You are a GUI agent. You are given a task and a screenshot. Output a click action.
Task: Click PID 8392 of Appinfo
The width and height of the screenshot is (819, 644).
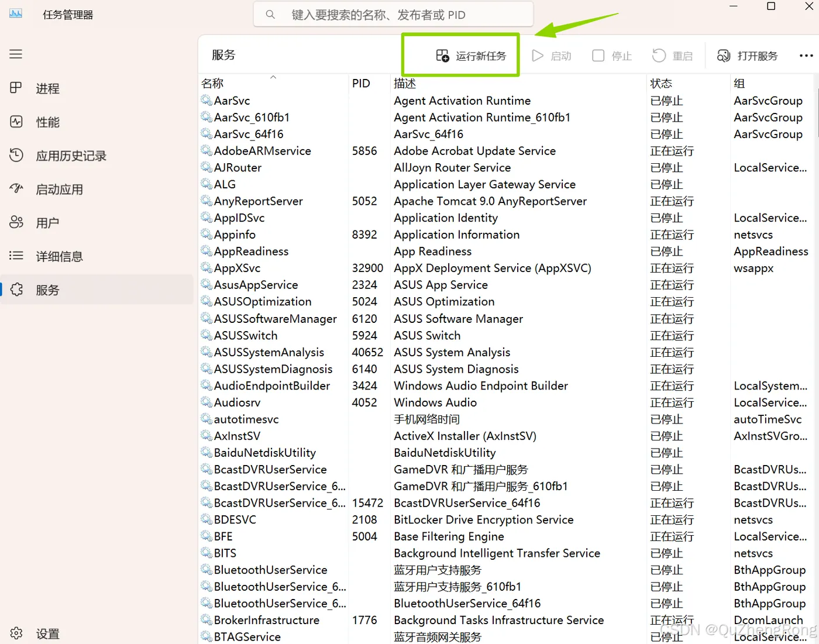click(x=364, y=235)
